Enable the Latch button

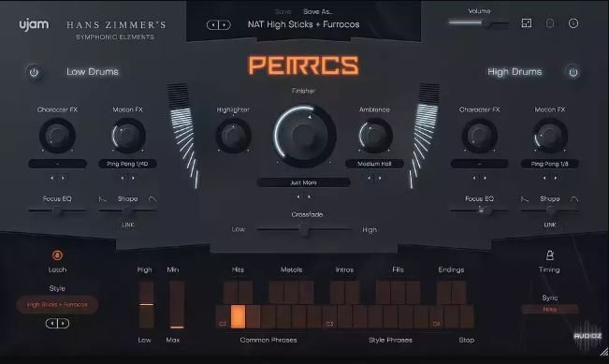57,255
